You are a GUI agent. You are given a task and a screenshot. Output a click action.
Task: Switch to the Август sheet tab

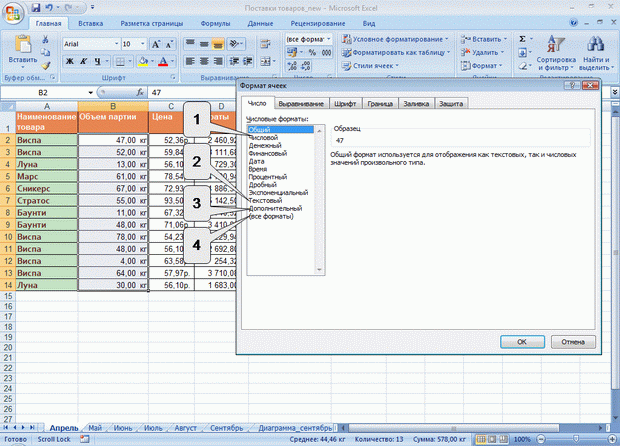click(185, 428)
